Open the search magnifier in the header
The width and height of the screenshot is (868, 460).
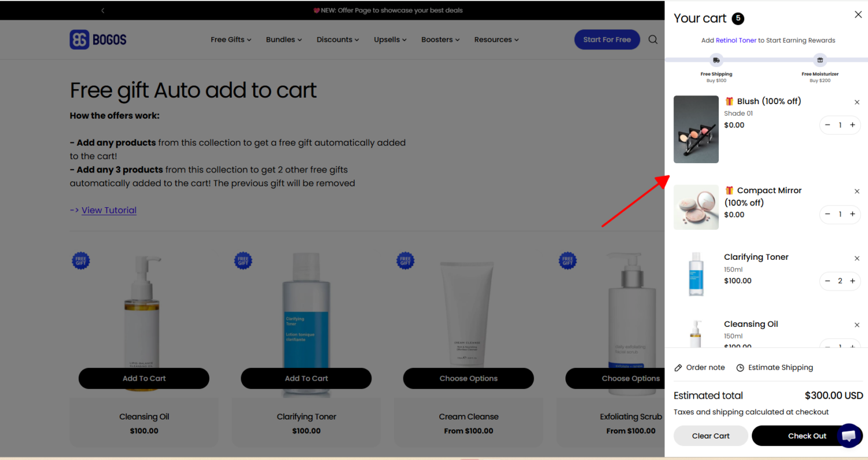click(653, 39)
